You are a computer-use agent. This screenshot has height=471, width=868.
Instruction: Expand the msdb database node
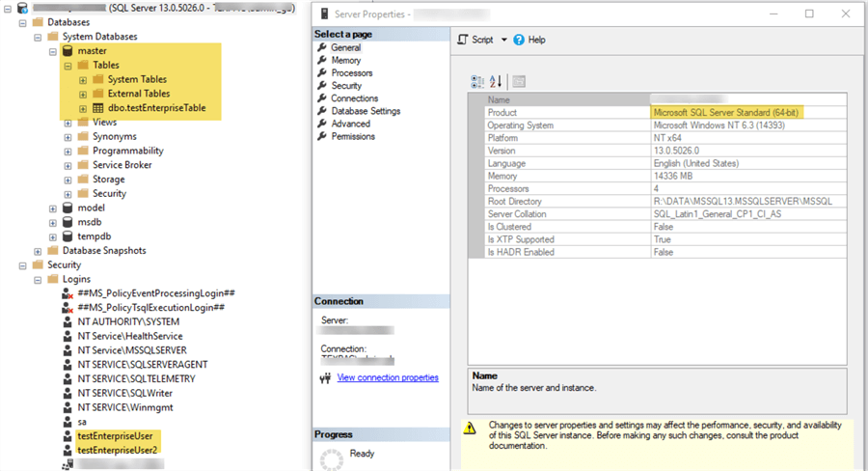pos(53,222)
